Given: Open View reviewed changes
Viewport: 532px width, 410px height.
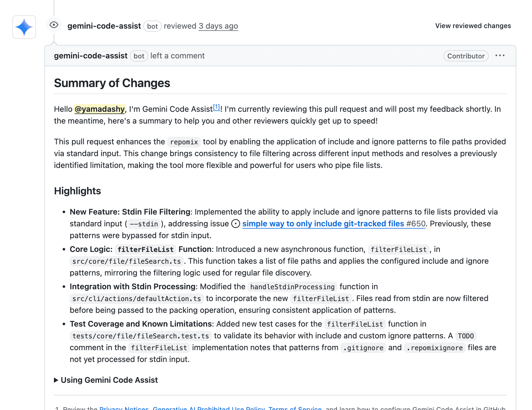Looking at the screenshot, I should (x=473, y=26).
